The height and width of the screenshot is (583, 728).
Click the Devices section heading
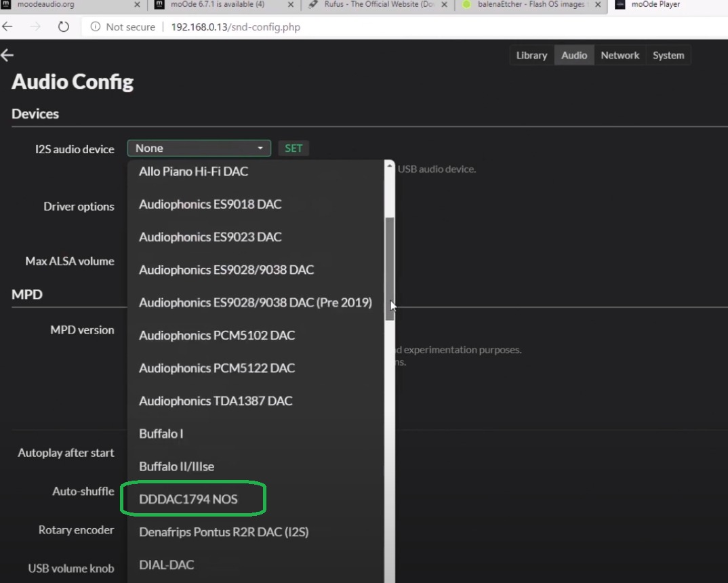[35, 114]
